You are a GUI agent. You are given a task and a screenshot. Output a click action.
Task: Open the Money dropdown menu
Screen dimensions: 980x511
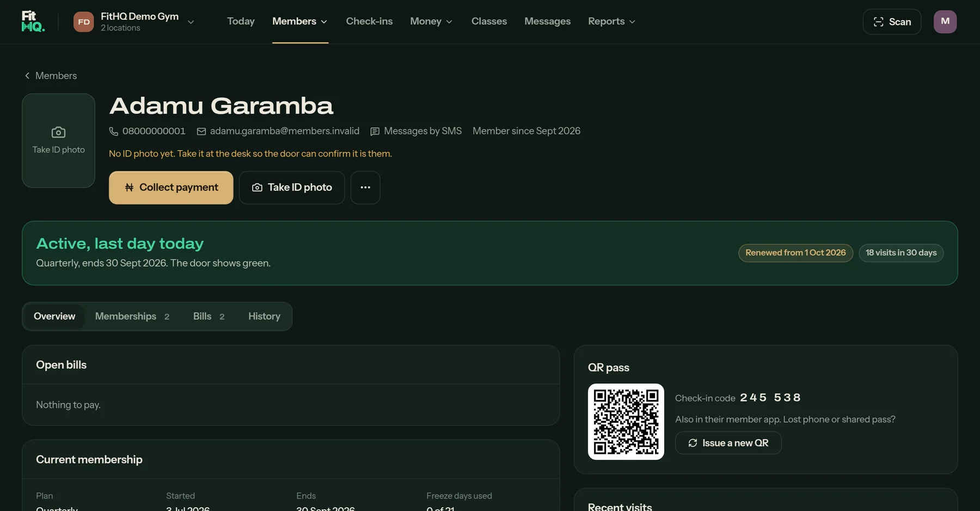(431, 21)
